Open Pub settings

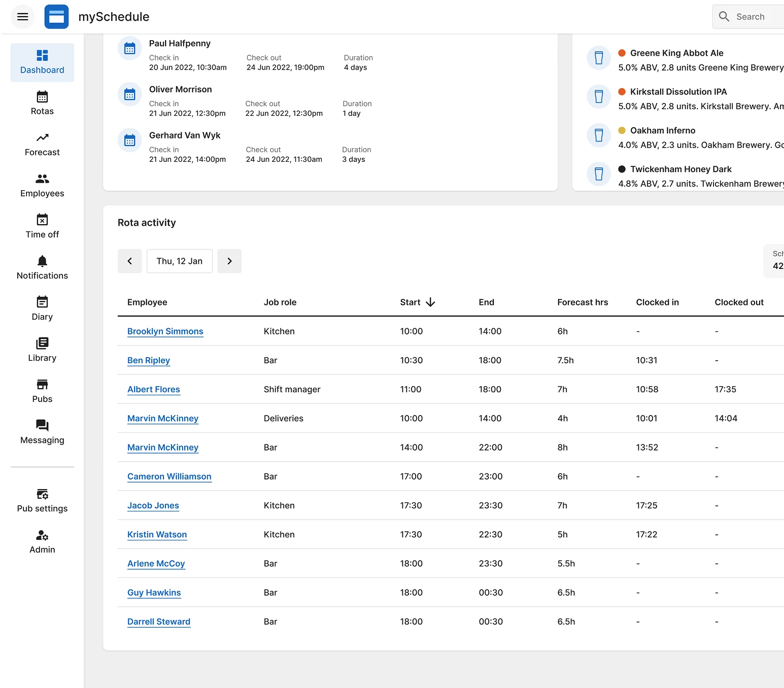pos(42,501)
